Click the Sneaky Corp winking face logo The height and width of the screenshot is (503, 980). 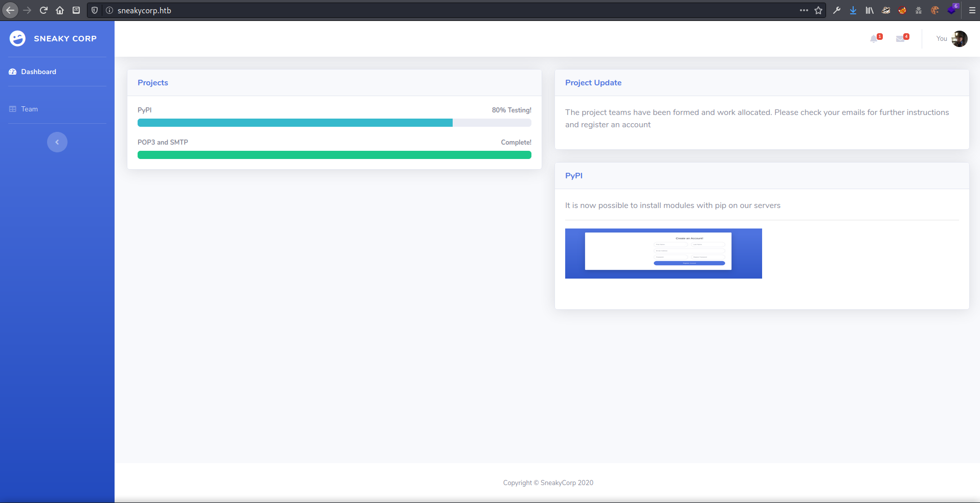pyautogui.click(x=17, y=38)
